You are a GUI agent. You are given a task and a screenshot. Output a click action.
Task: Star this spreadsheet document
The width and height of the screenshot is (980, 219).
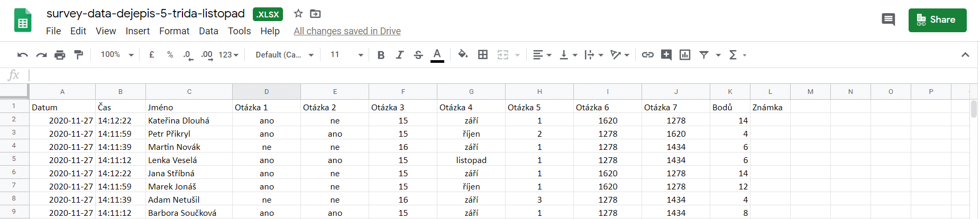298,14
